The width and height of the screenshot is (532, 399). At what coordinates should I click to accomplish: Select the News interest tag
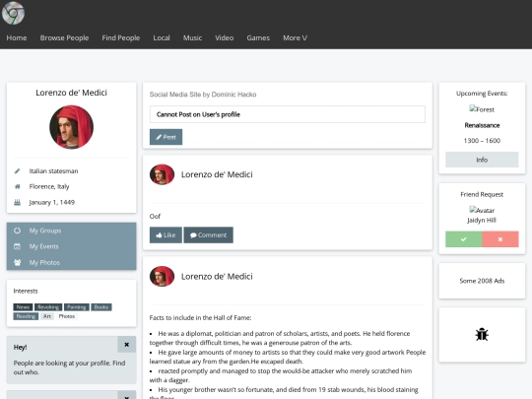23,307
